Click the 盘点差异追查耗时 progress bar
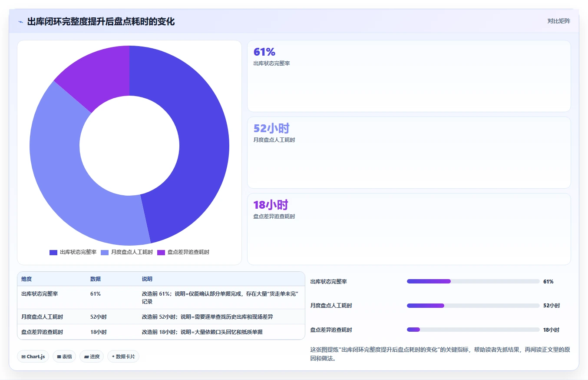The width and height of the screenshot is (588, 380). tap(473, 330)
